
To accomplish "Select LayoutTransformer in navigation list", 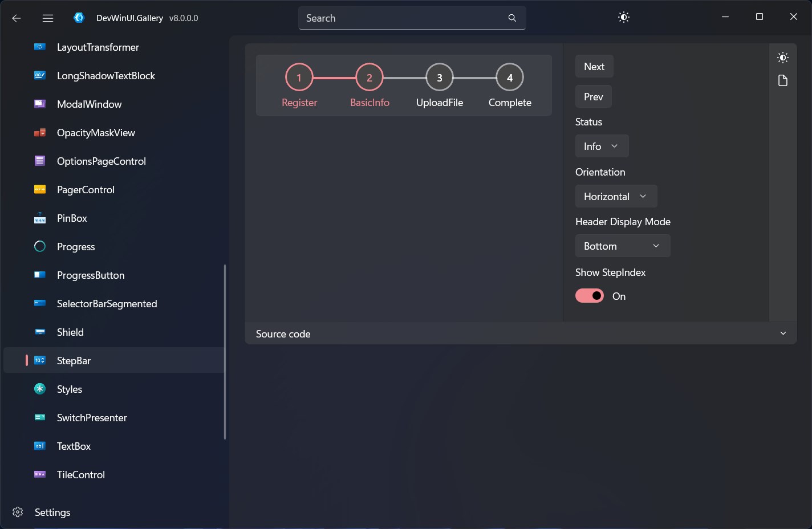I will [114, 47].
